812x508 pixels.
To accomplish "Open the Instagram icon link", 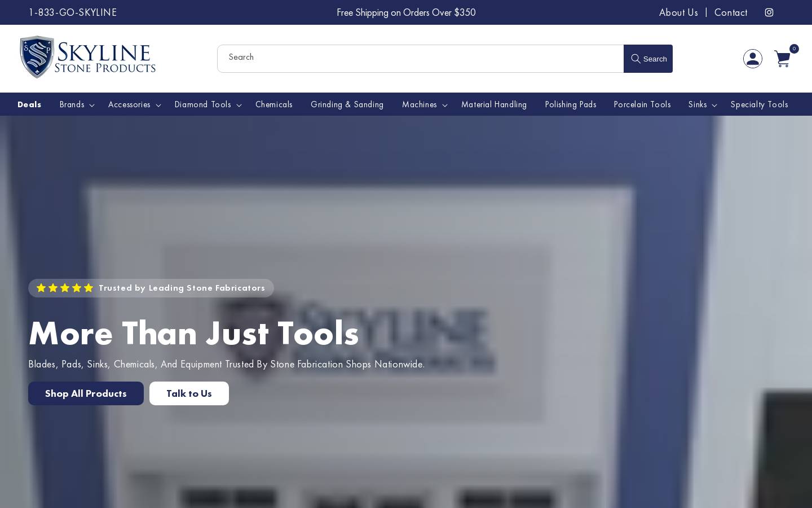I will (769, 12).
